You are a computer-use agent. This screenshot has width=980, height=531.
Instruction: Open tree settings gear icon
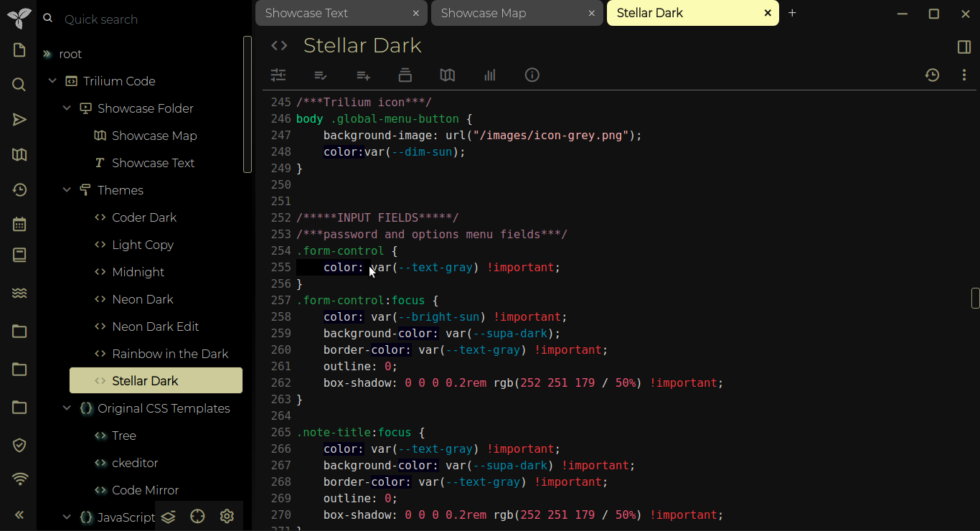(x=227, y=517)
